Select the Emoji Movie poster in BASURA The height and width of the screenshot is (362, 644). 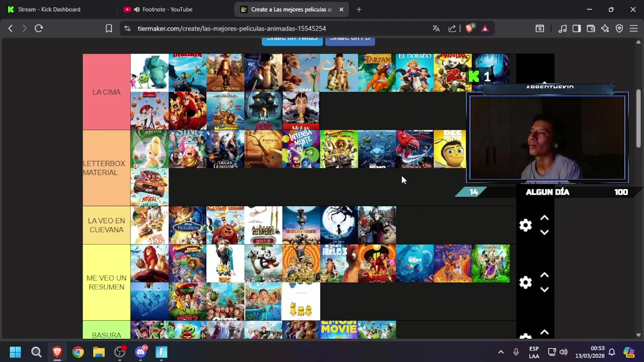[339, 329]
